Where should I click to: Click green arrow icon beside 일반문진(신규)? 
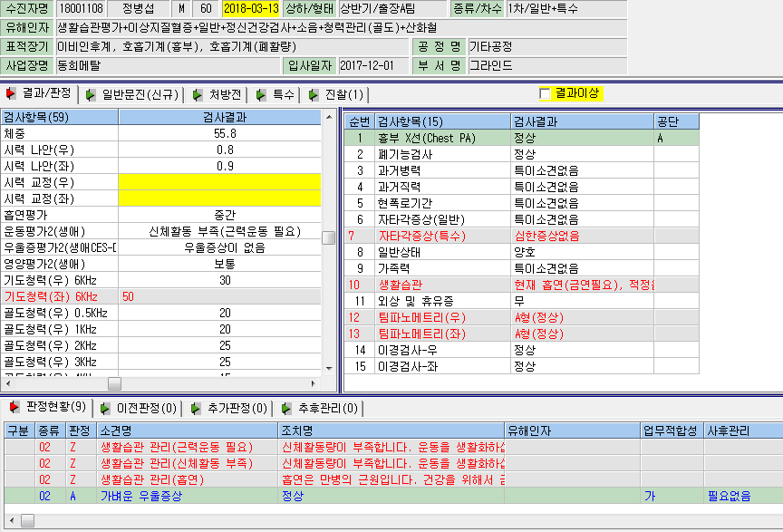point(91,95)
